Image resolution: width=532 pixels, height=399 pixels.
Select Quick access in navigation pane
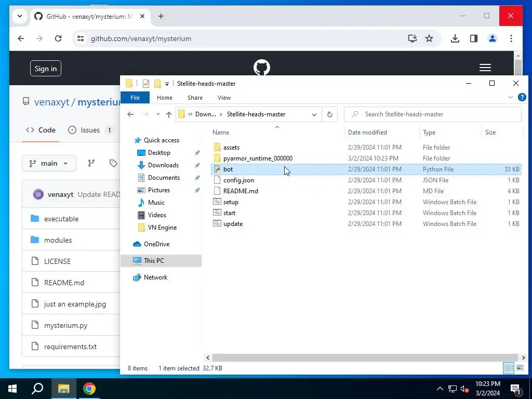coord(161,140)
